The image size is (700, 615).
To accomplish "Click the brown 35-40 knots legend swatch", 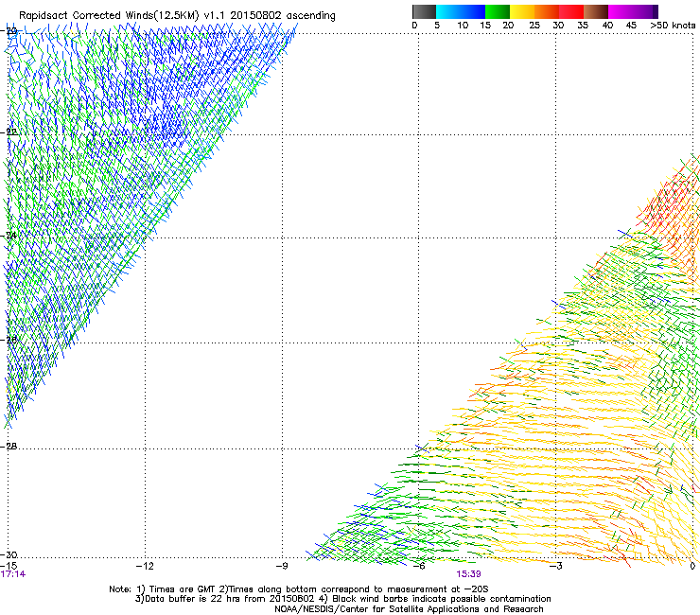I will point(596,11).
